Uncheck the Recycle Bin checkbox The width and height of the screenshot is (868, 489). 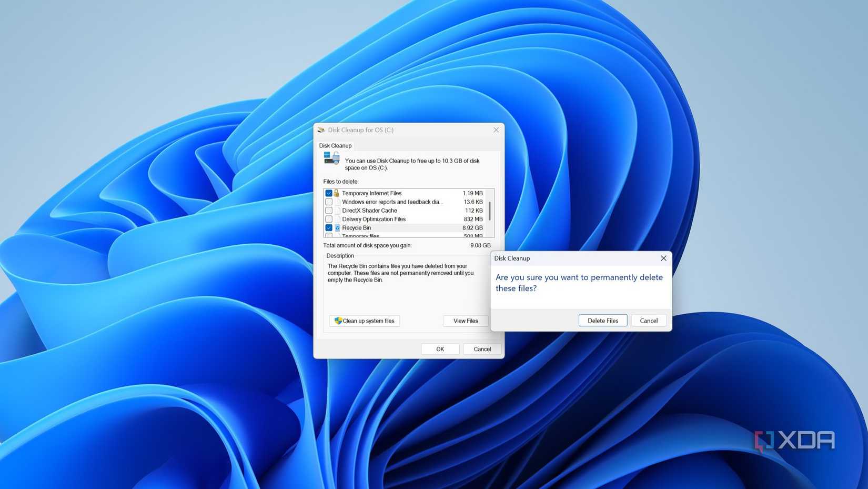[x=329, y=227]
